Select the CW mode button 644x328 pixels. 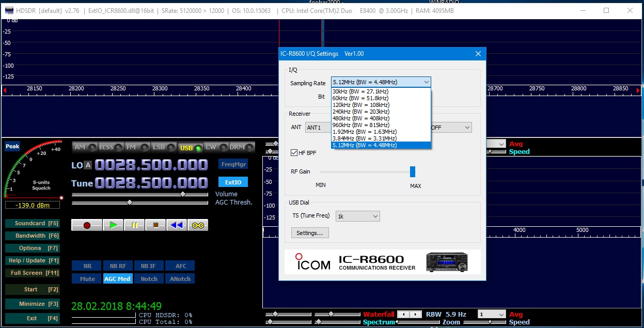click(216, 147)
